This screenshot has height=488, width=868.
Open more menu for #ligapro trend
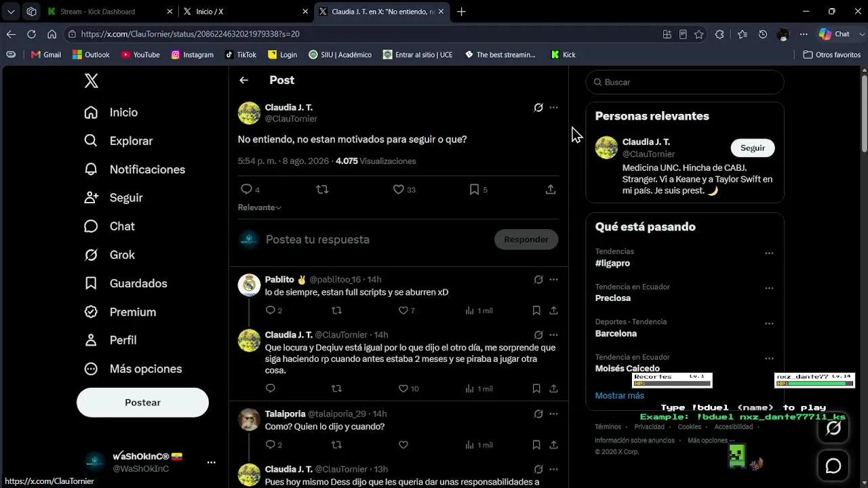click(x=769, y=253)
